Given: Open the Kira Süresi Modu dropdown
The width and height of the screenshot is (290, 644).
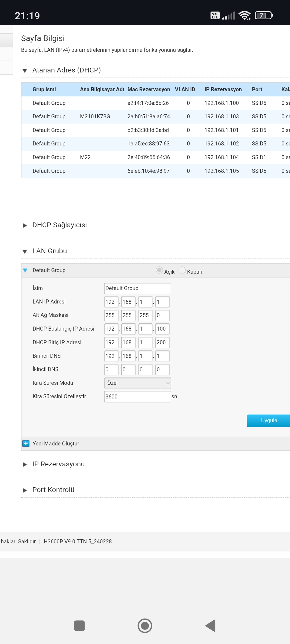Looking at the screenshot, I should pyautogui.click(x=138, y=383).
